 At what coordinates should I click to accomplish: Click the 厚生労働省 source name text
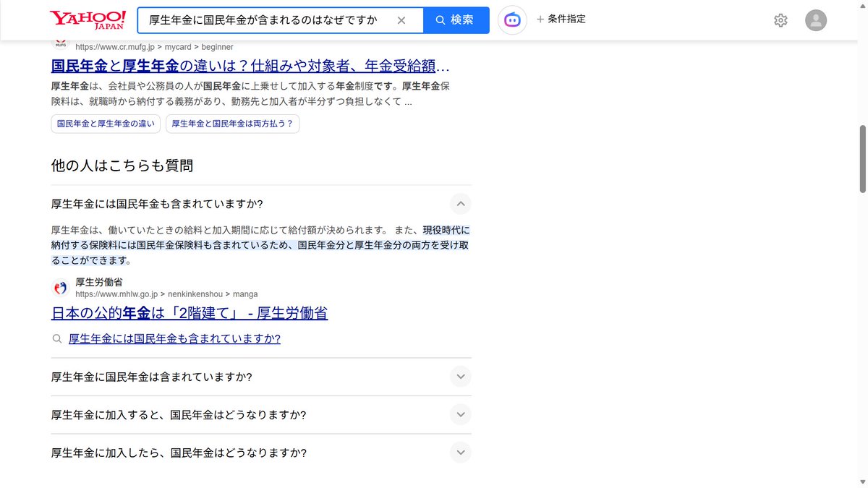[99, 282]
